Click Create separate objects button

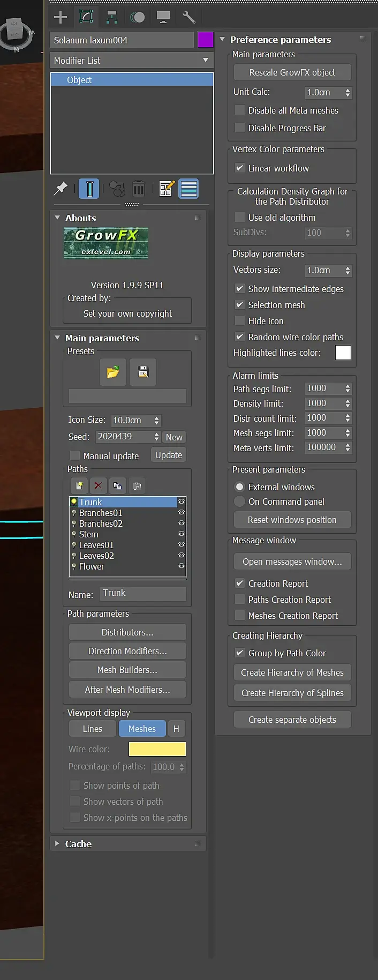click(x=292, y=720)
